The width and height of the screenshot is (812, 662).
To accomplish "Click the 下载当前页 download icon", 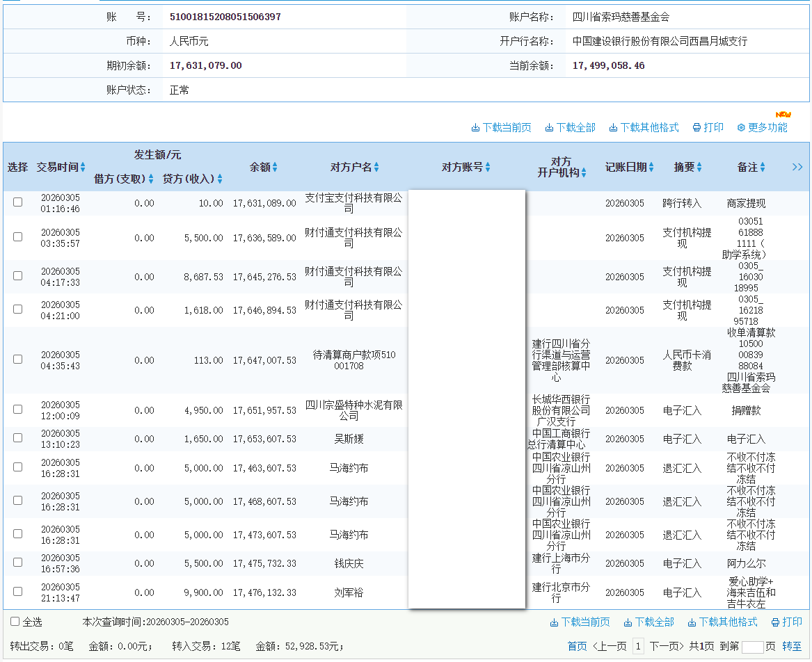I will (x=477, y=127).
